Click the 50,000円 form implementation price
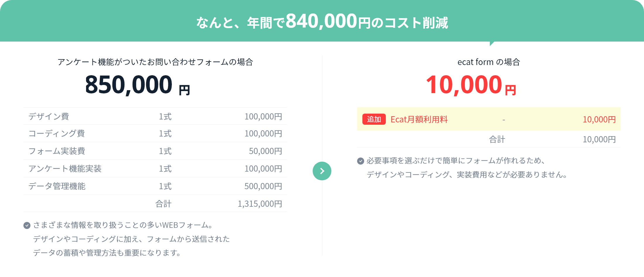 [x=266, y=151]
